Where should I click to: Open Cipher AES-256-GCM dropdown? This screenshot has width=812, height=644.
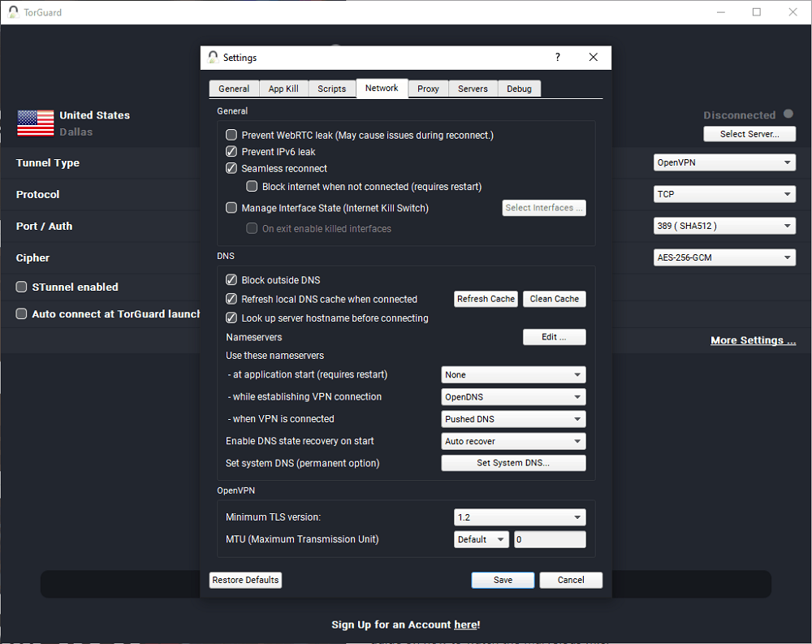[724, 257]
